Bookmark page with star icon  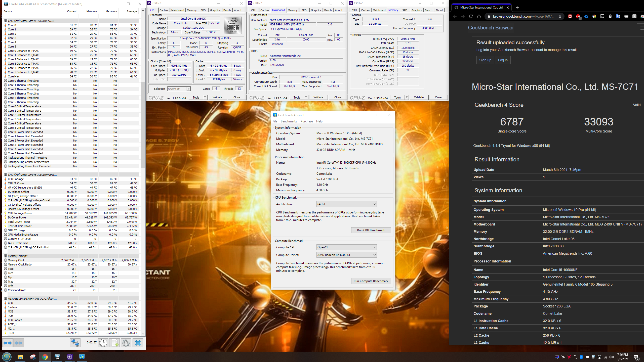tap(560, 16)
